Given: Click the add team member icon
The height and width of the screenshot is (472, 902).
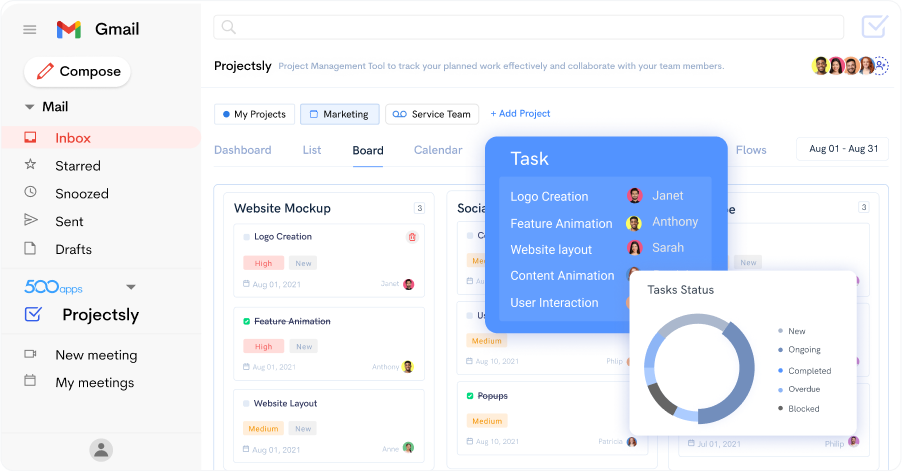Looking at the screenshot, I should point(881,66).
